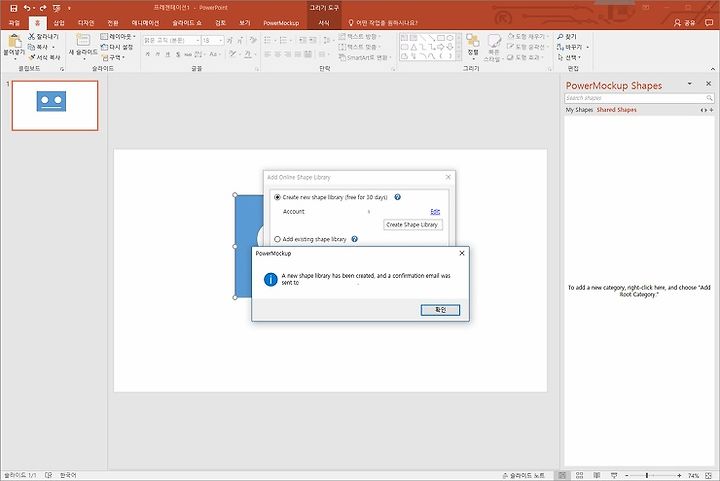720x481 pixels.
Task: Click the Tell Me search box
Action: (x=382, y=22)
